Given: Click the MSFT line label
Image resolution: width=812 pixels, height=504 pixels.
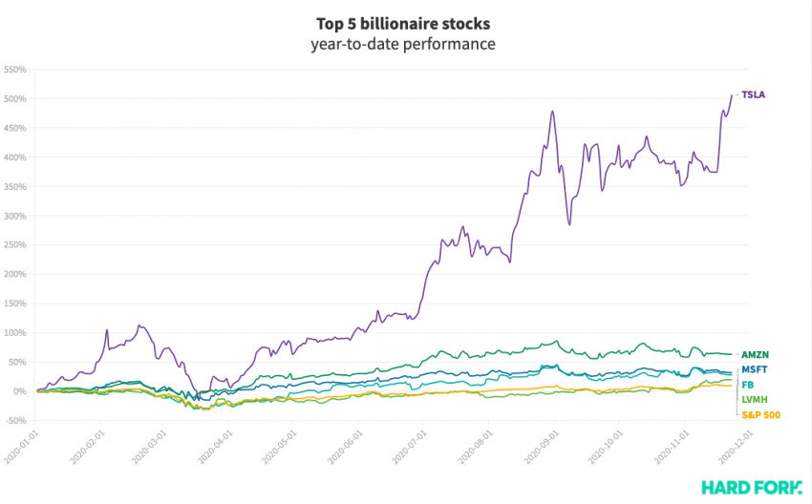Looking at the screenshot, I should coord(755,369).
